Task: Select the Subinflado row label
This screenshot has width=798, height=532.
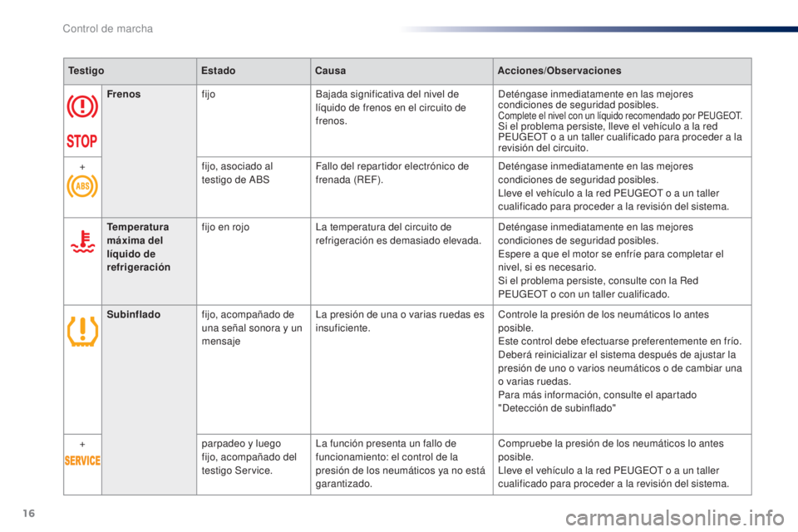Action: coord(133,314)
